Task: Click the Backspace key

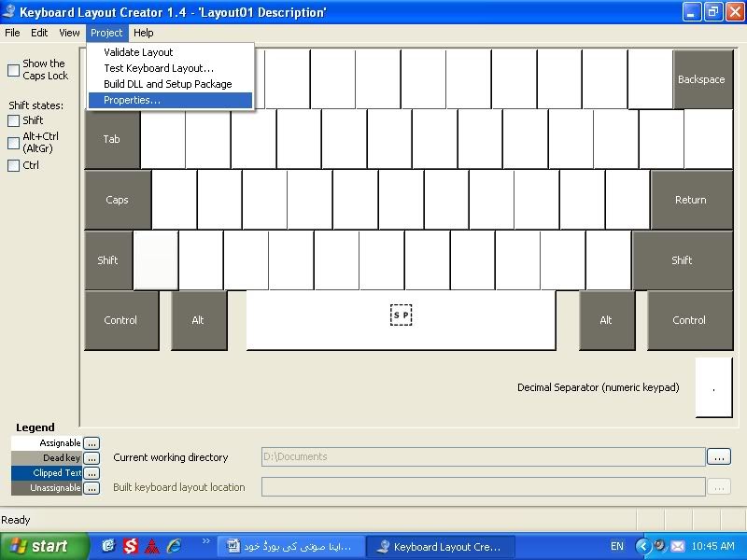Action: [703, 79]
